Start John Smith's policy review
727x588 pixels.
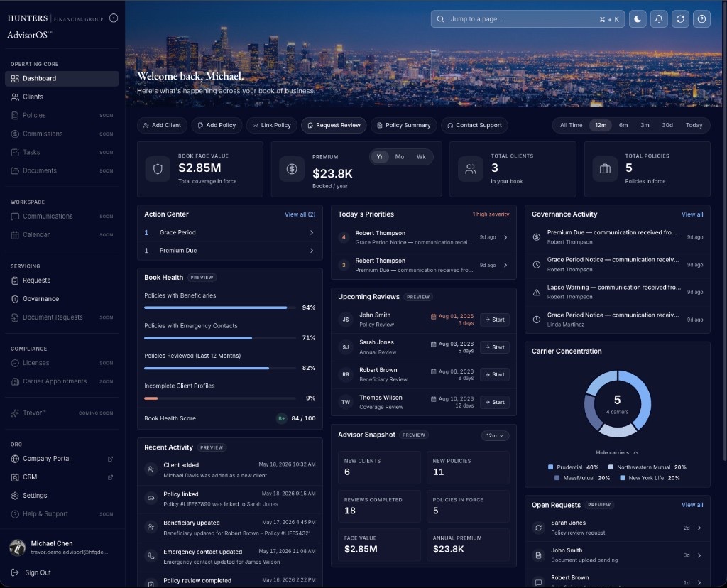pyautogui.click(x=495, y=320)
